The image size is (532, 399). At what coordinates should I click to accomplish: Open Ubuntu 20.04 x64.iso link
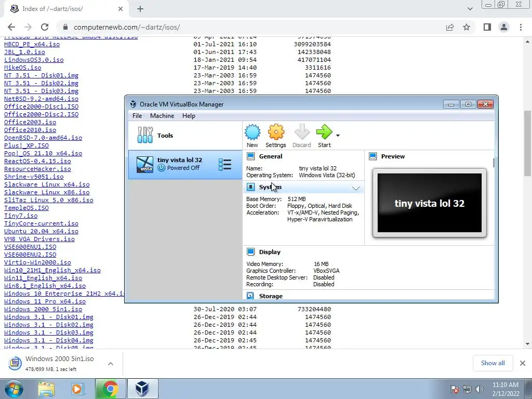click(42, 231)
